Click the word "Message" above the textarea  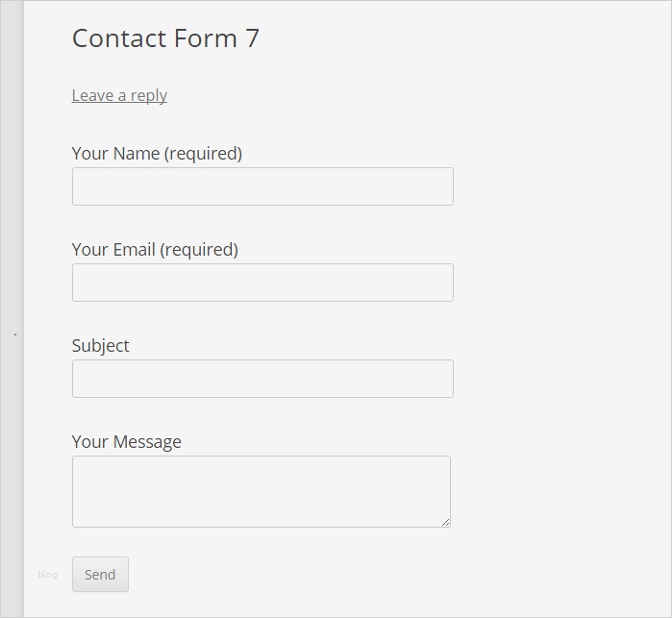147,441
